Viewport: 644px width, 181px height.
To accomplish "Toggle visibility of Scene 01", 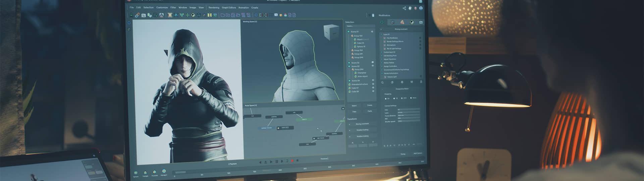I will coord(372,32).
